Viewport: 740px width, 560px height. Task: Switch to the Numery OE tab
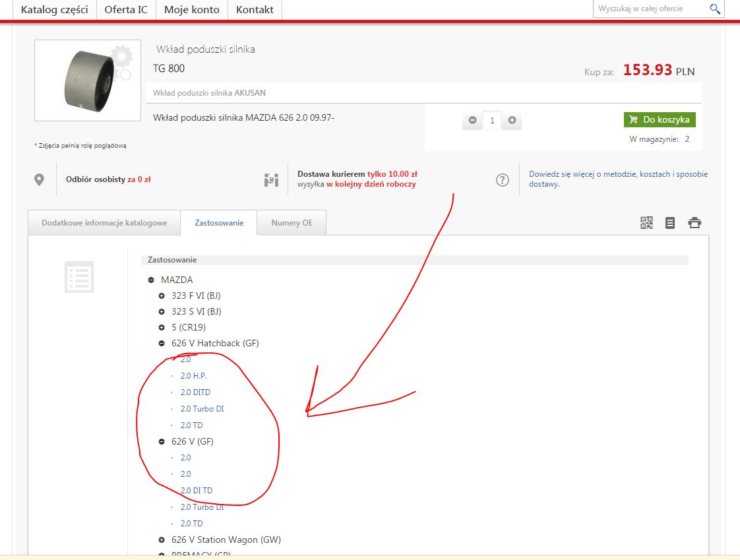point(292,223)
